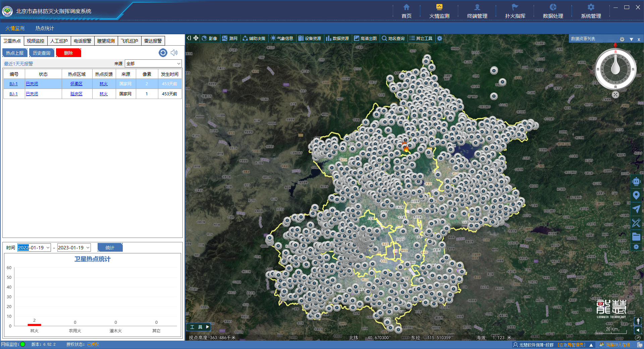Click the red 删除 button
This screenshot has height=349, width=644.
click(x=68, y=53)
